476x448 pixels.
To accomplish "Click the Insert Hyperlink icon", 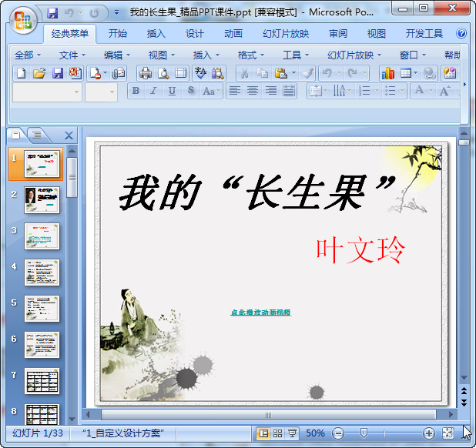I will pos(429,73).
